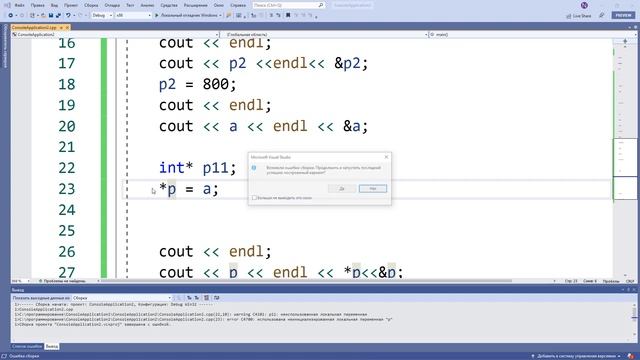Start the Local Windows Debugger
Viewport: 640px width, 360px height.
click(x=186, y=16)
